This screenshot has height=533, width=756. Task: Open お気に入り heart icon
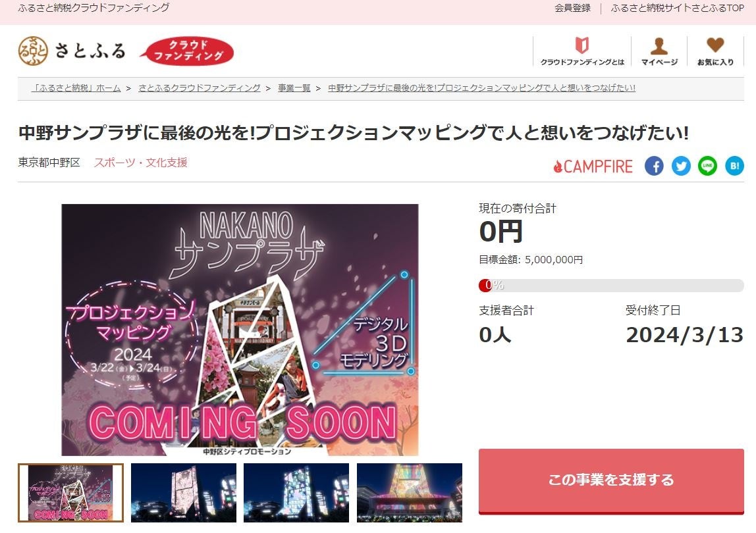click(x=715, y=45)
